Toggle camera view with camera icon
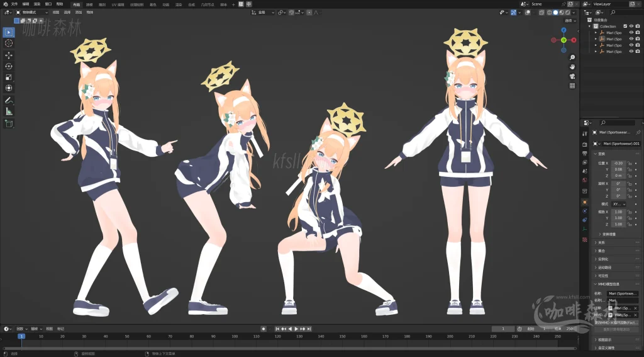The height and width of the screenshot is (357, 644). (x=572, y=76)
